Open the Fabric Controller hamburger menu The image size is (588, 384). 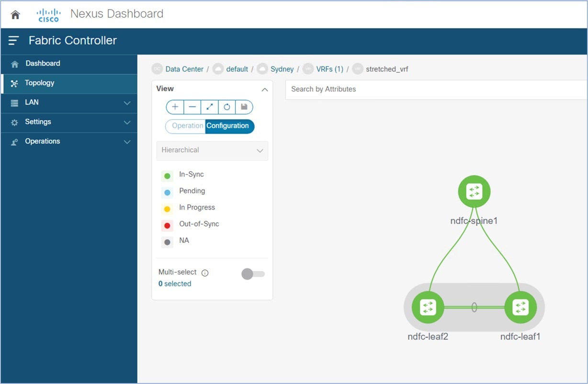coord(13,41)
